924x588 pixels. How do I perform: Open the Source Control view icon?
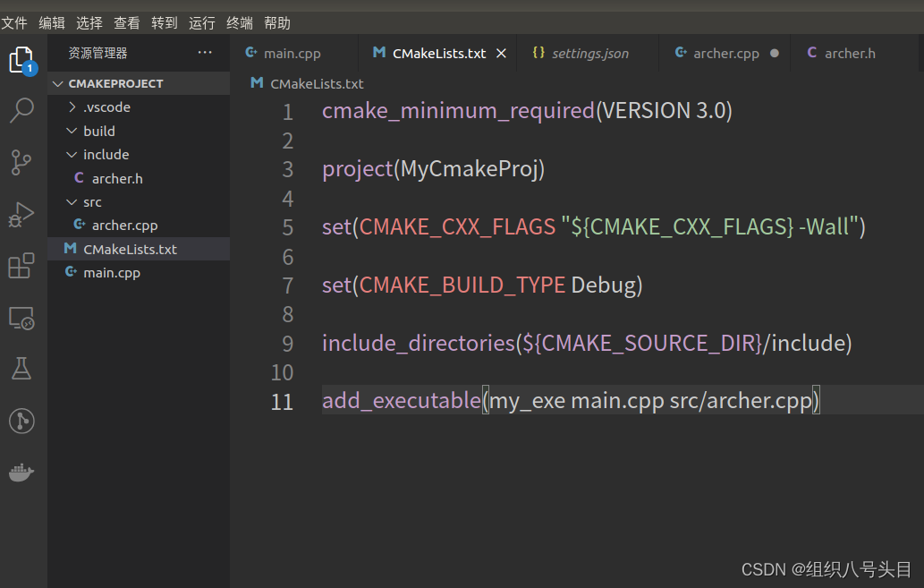[21, 162]
